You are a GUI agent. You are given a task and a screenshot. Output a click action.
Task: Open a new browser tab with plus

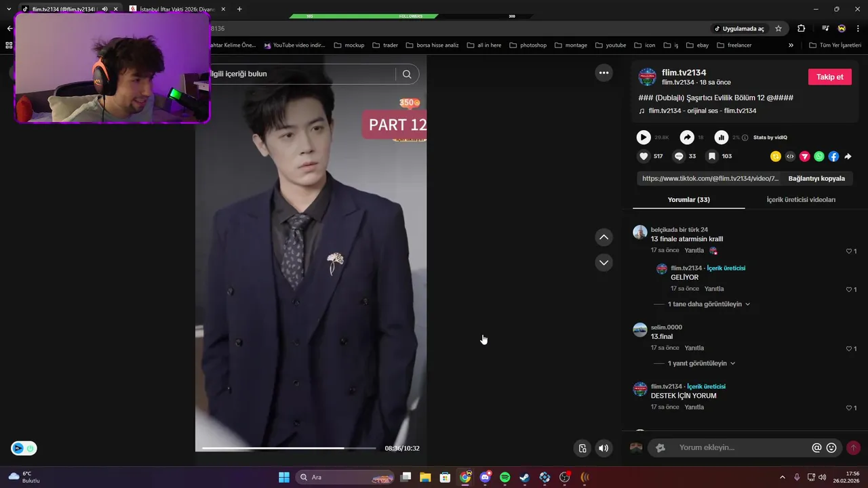coord(239,9)
